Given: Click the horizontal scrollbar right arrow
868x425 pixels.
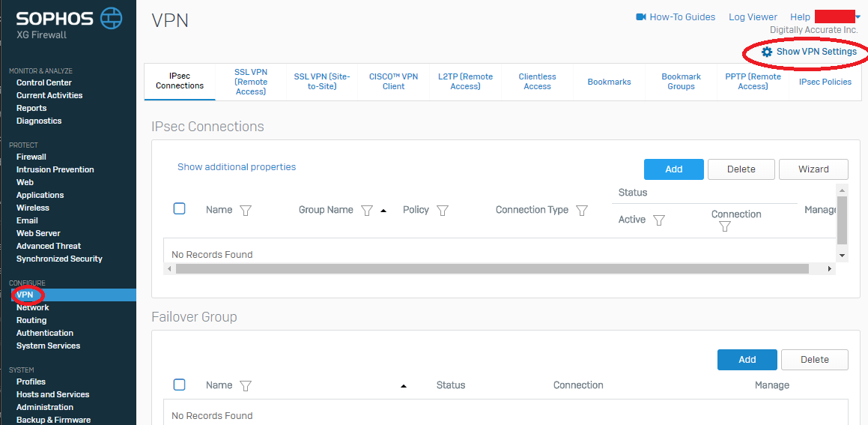Looking at the screenshot, I should tap(830, 269).
